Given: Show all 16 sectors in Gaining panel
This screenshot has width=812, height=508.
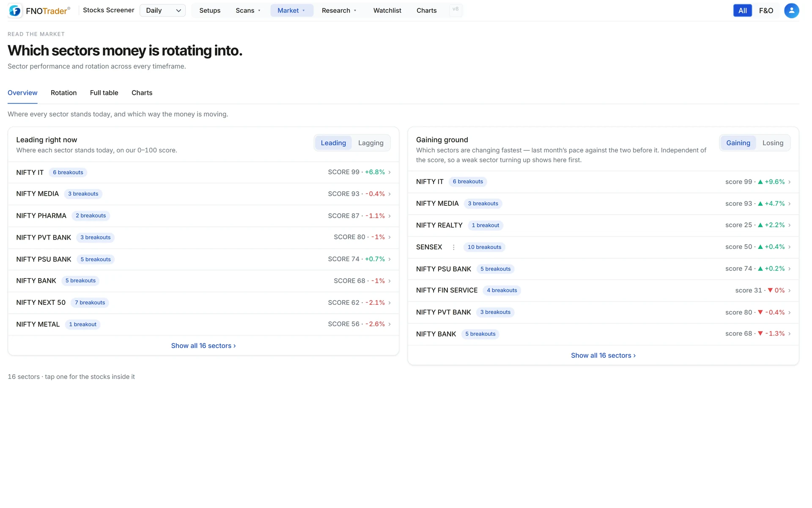Looking at the screenshot, I should click(x=603, y=356).
